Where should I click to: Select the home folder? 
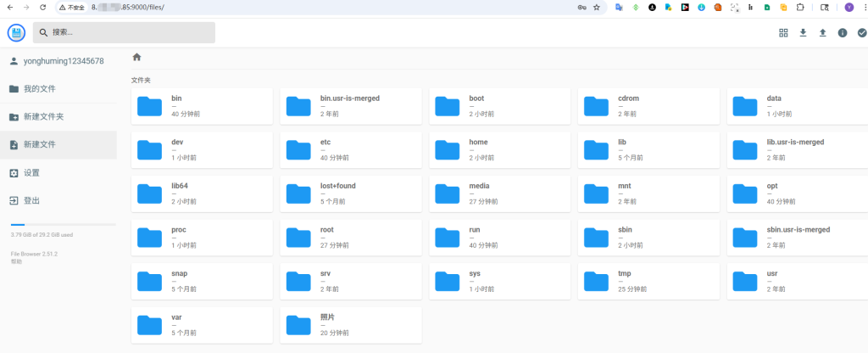[x=500, y=149]
